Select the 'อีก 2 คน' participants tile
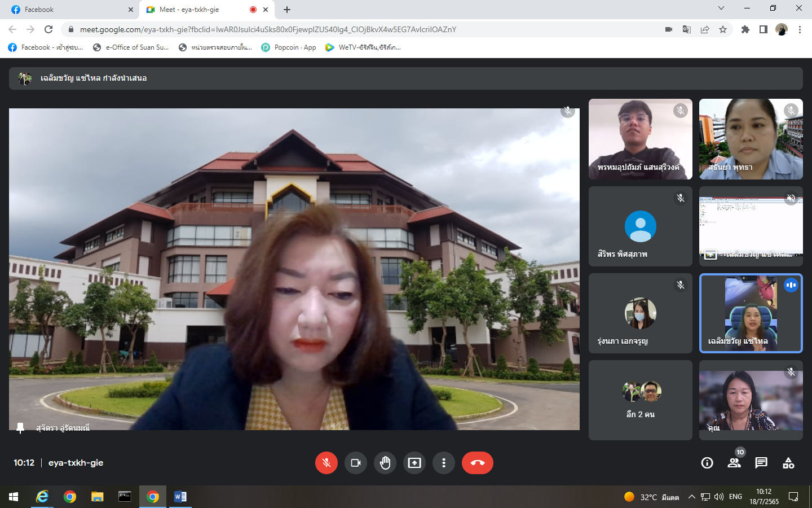 coord(640,400)
